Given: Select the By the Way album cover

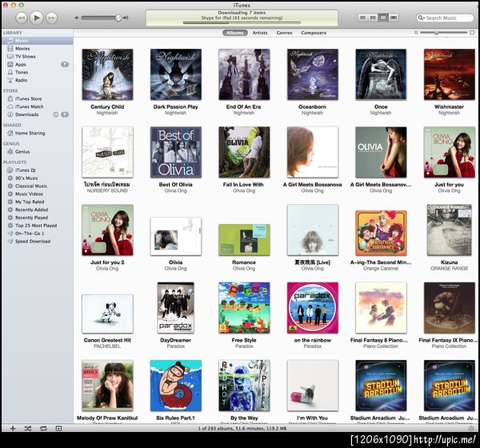Looking at the screenshot, I should [x=244, y=386].
